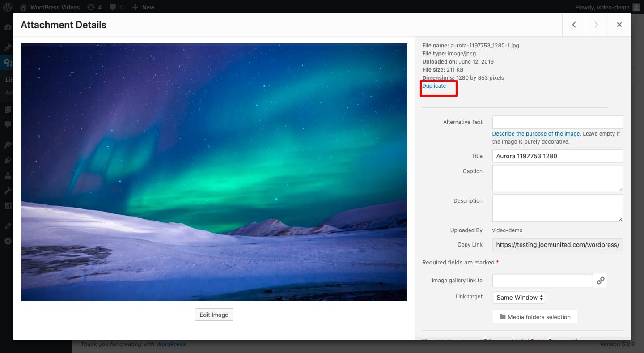This screenshot has height=353, width=644.
Task: Open the Link target dropdown
Action: 519,298
